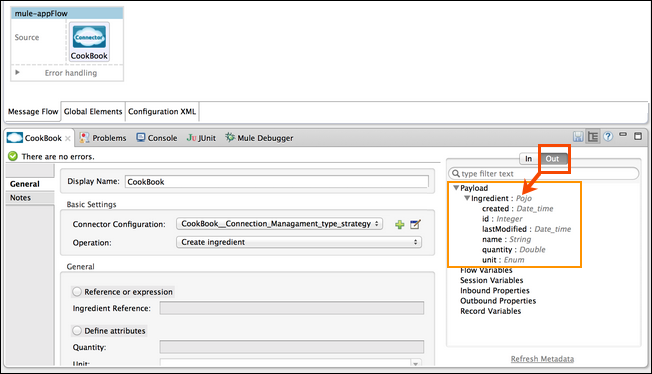Image resolution: width=652 pixels, height=374 pixels.
Task: Edit the connector configuration with pencil icon
Action: pos(415,225)
